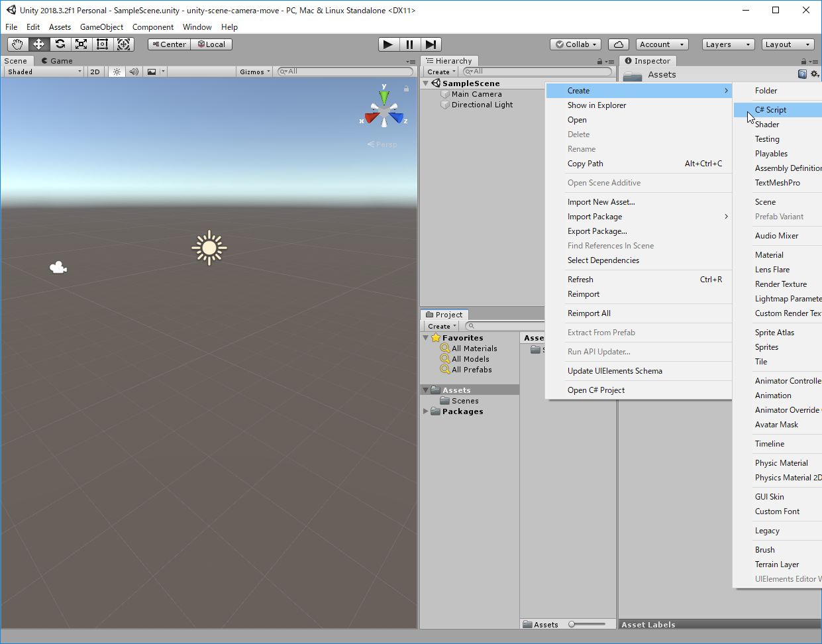Toggle scene view rotation lock

[406, 88]
